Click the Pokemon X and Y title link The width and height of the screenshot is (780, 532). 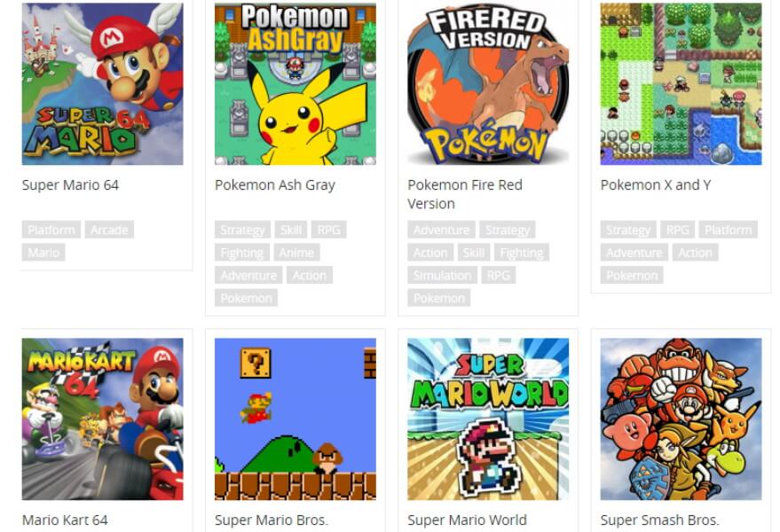coord(656,185)
